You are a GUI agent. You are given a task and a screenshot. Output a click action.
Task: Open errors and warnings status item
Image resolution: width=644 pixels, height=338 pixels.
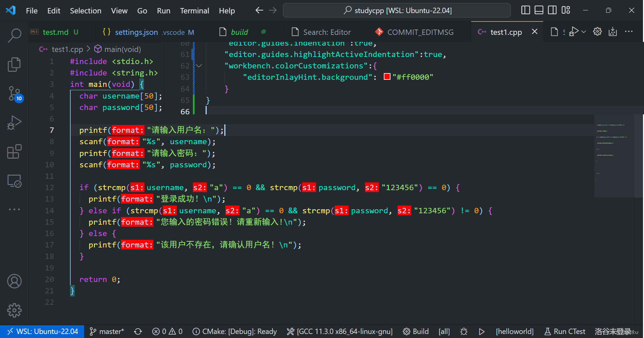coord(167,332)
